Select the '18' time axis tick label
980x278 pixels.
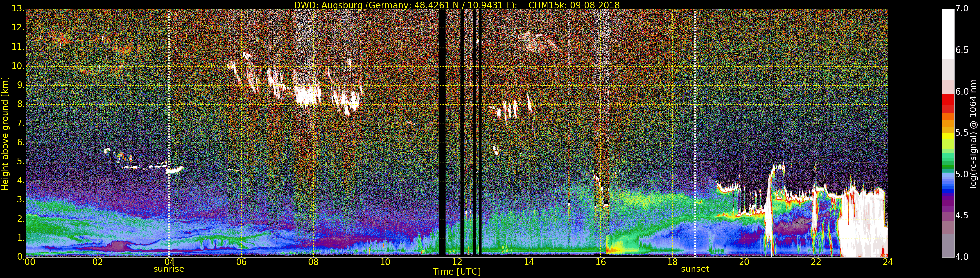point(673,262)
